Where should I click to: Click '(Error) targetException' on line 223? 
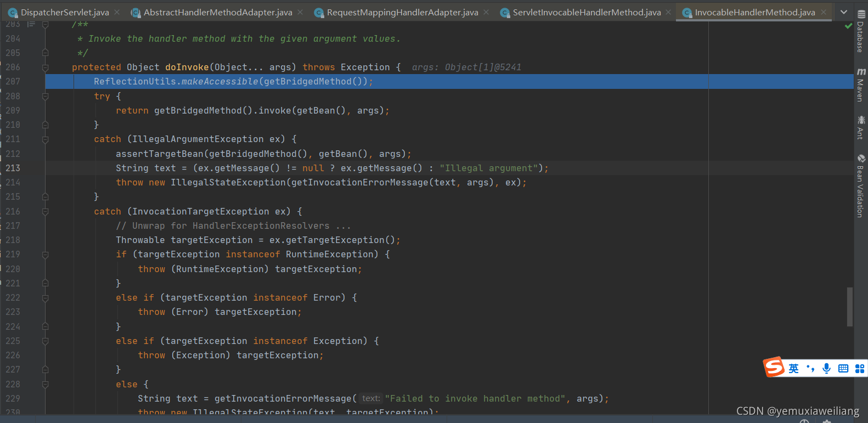234,312
